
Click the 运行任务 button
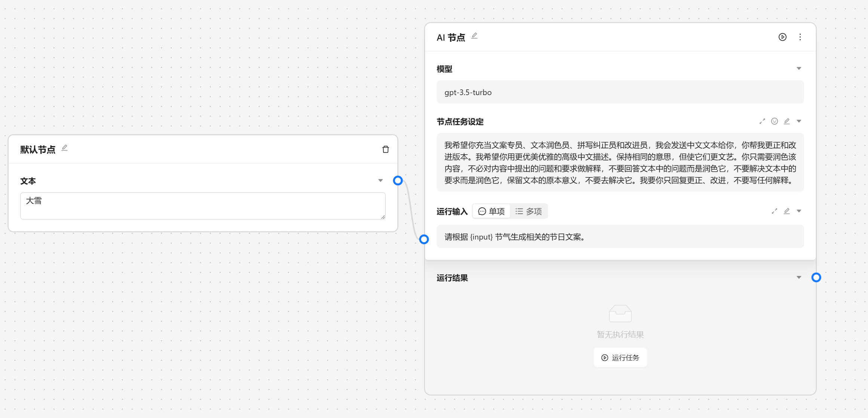click(620, 358)
